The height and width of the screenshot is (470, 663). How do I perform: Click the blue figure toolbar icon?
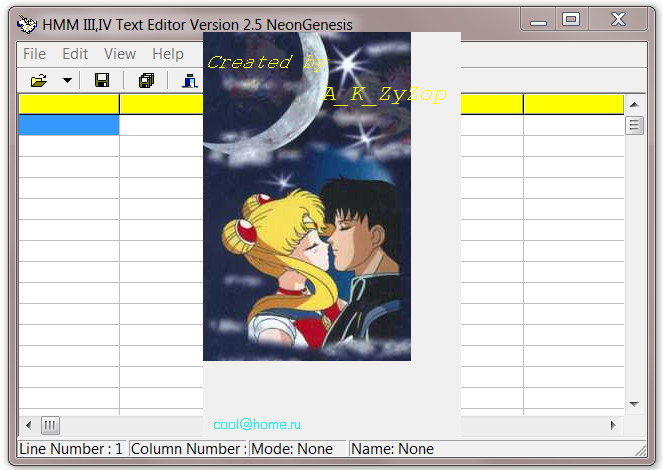tap(190, 80)
